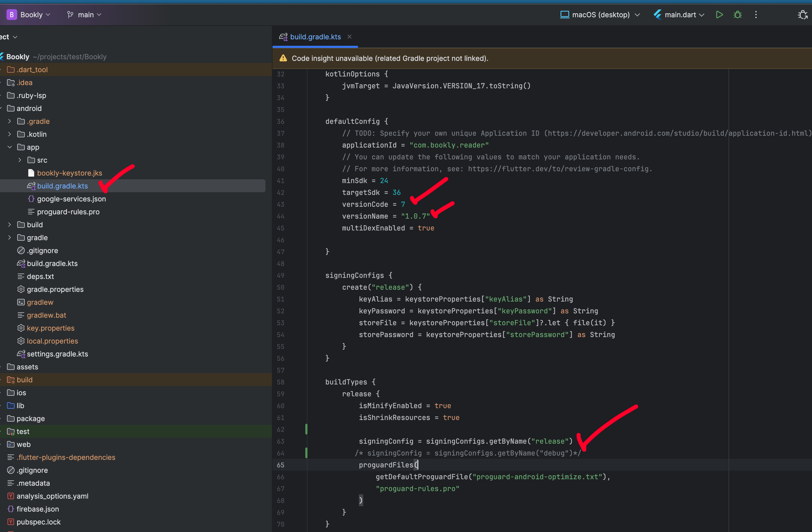Viewport: 812px width, 532px height.
Task: Place cursor on isMinifyEnabled = true line
Action: coord(405,406)
